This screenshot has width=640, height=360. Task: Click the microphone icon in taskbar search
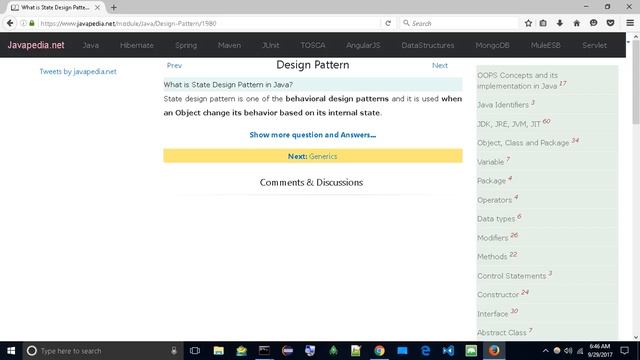pyautogui.click(x=174, y=351)
